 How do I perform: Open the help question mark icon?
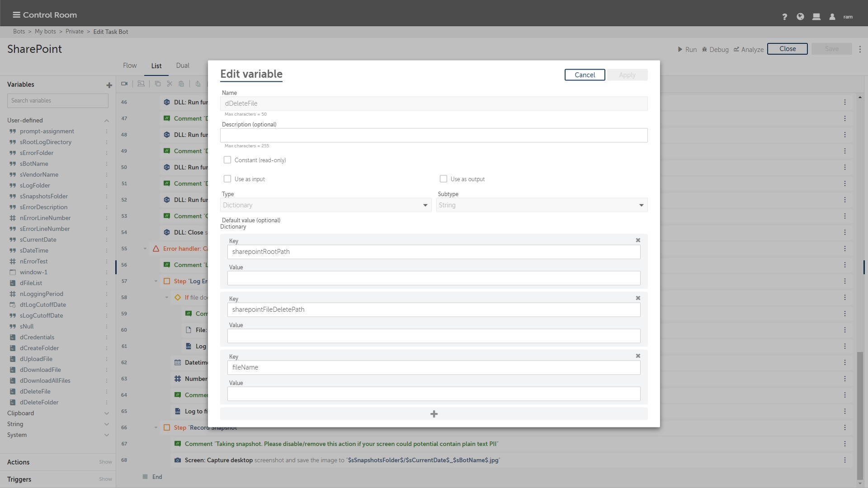(x=784, y=17)
